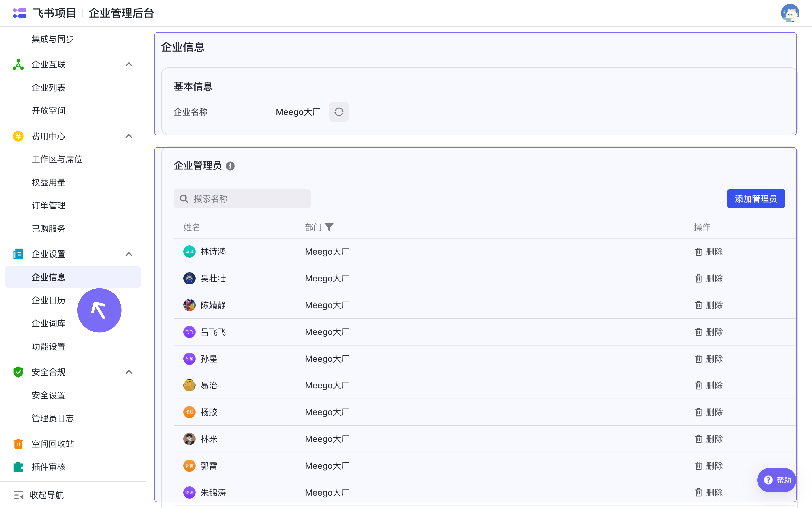Open the 帮助 help button
This screenshot has height=508, width=812.
(777, 480)
